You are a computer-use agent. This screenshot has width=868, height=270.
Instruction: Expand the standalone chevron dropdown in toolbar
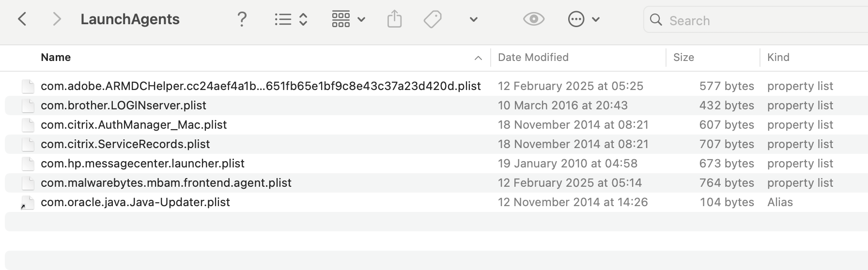click(x=474, y=19)
